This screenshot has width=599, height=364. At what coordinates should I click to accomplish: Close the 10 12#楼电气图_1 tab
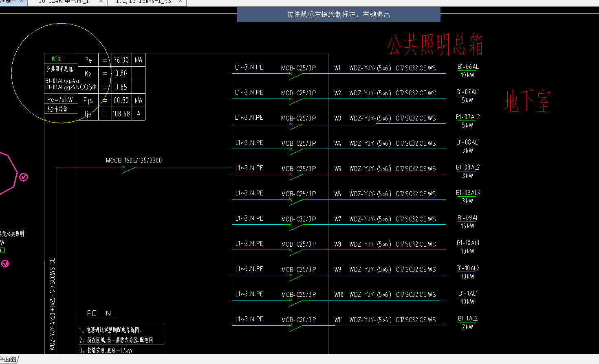tap(101, 2)
